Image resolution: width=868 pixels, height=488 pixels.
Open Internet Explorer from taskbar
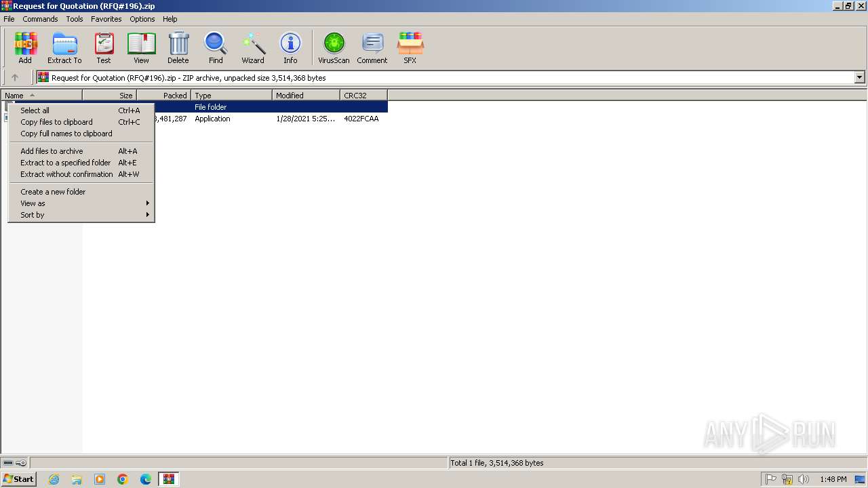(x=54, y=479)
